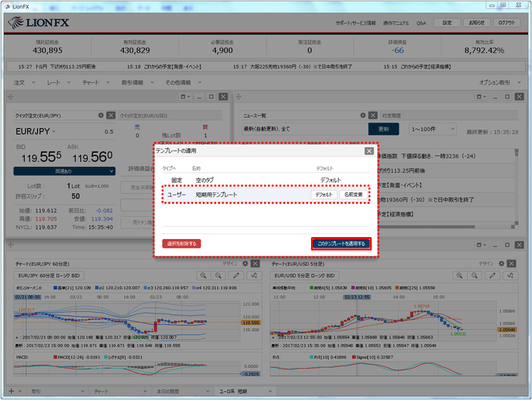This screenshot has height=400, width=532.
Task: Set 短期用テンプレート as default
Action: [324, 194]
